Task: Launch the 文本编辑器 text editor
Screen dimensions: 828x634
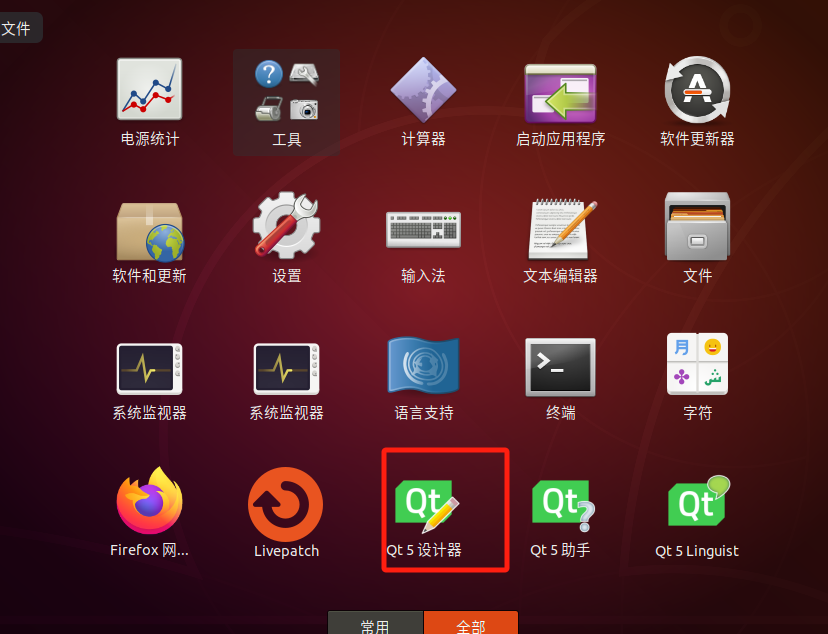Action: 562,229
